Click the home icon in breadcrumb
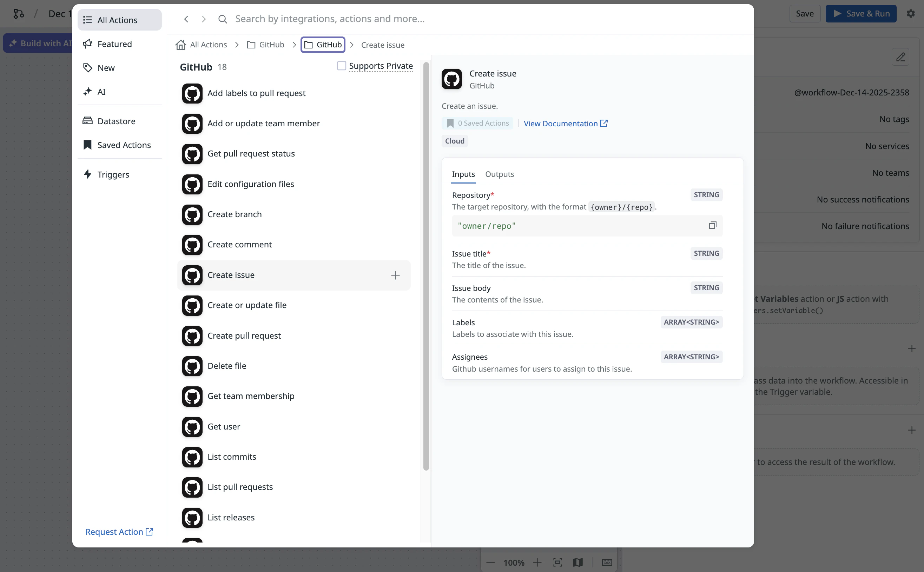 180,45
